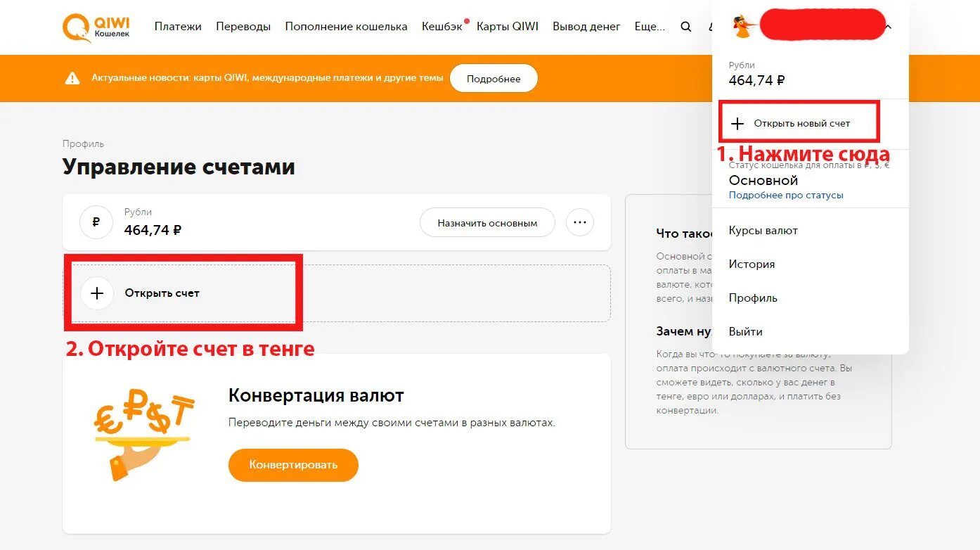980x550 pixels.
Task: Click the plus icon in Открыть новый счет
Action: [x=737, y=124]
